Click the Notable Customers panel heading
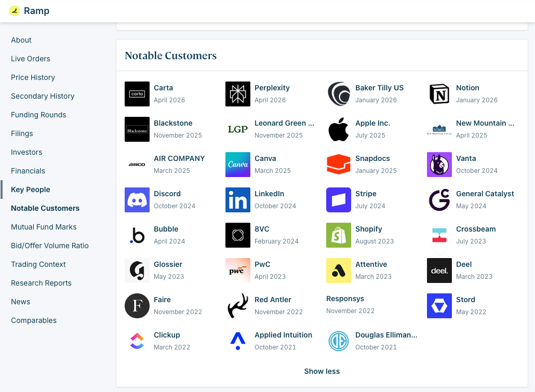Viewport: 535px width, 392px height. coord(170,55)
